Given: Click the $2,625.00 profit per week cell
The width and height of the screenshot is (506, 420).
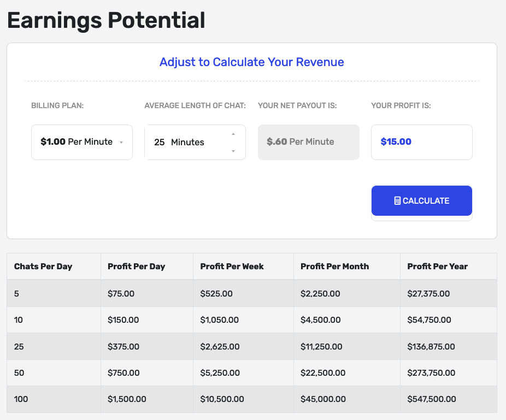Looking at the screenshot, I should pos(243,346).
